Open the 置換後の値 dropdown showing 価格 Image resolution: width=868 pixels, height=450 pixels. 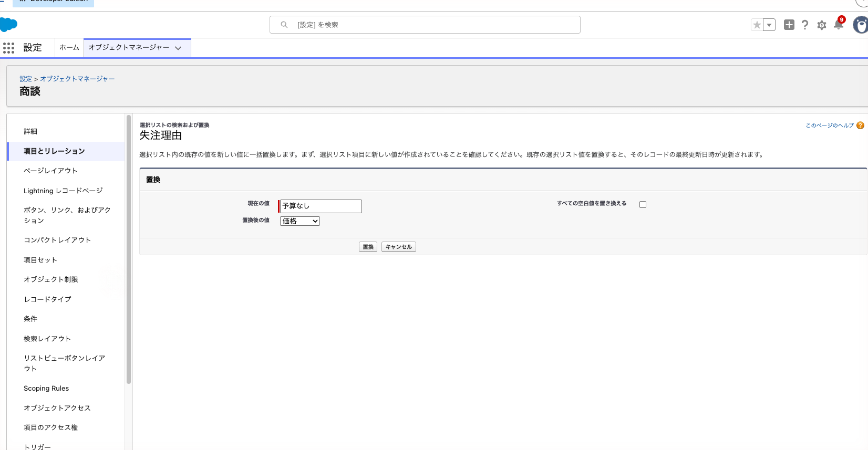point(300,221)
